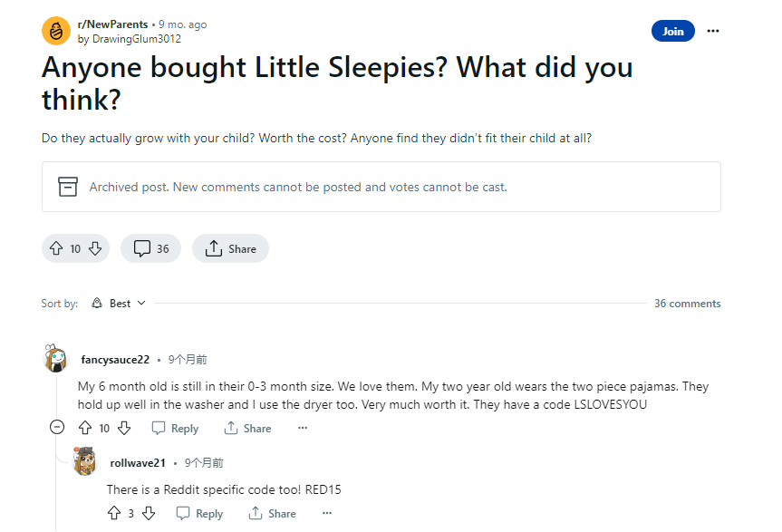Image resolution: width=782 pixels, height=532 pixels.
Task: Upvote rollwave21's reply
Action: (114, 513)
